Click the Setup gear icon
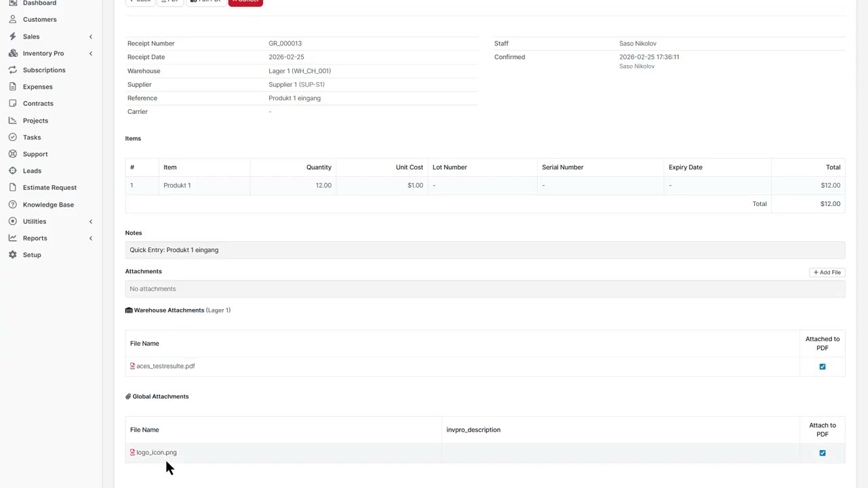The width and height of the screenshot is (868, 488). tap(13, 255)
